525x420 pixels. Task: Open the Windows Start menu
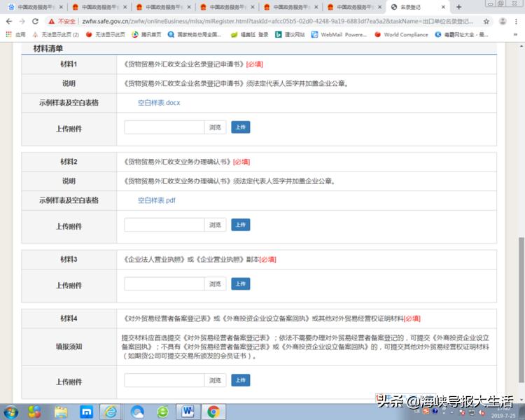[10, 412]
